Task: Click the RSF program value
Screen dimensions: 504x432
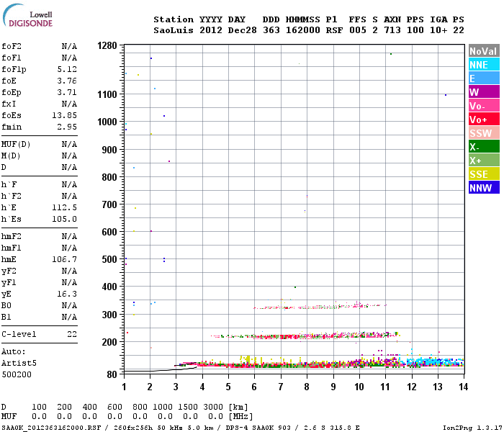Action: click(x=334, y=30)
